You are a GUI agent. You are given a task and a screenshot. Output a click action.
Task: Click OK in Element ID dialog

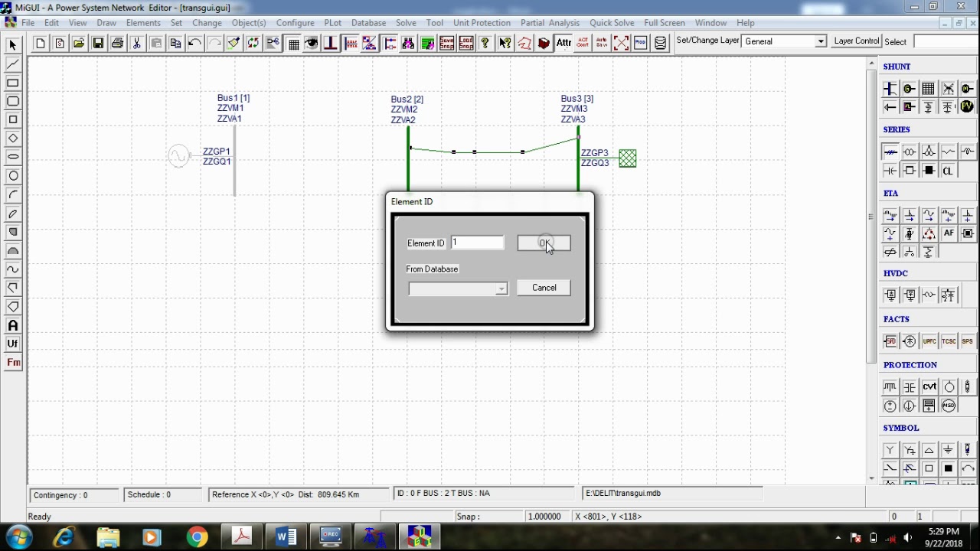coord(544,243)
